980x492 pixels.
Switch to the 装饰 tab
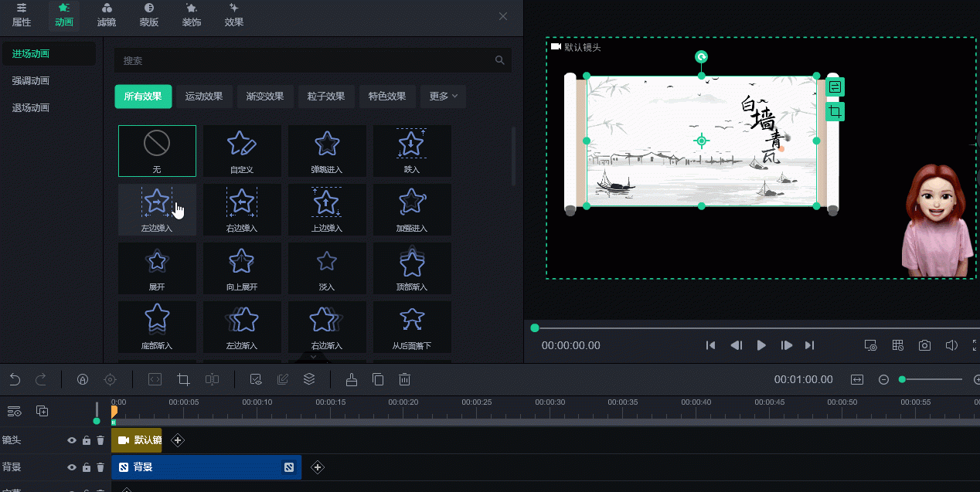192,15
